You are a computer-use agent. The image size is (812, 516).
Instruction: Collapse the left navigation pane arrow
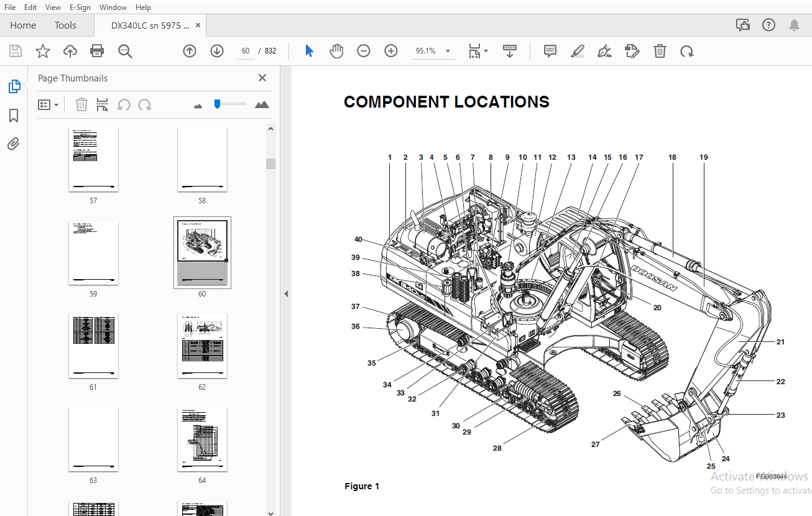pos(286,293)
